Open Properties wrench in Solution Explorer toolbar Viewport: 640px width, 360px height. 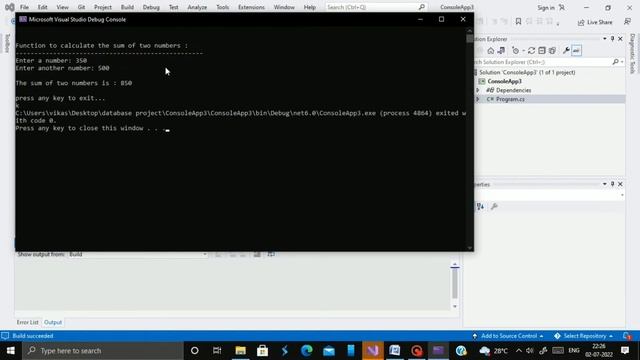tap(566, 51)
